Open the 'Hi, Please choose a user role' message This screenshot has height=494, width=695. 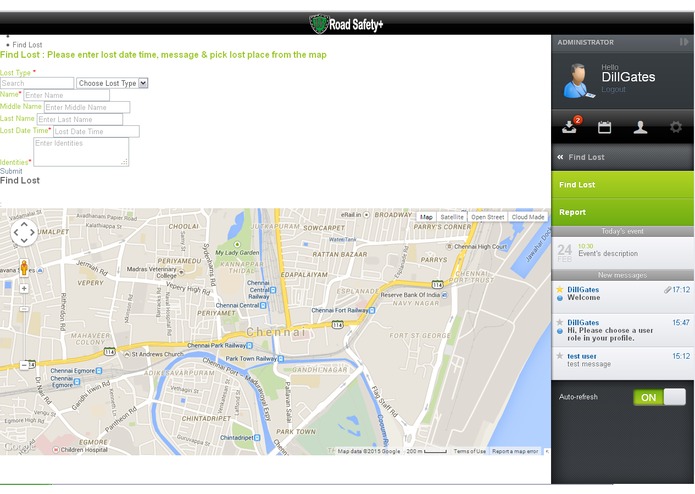623,330
